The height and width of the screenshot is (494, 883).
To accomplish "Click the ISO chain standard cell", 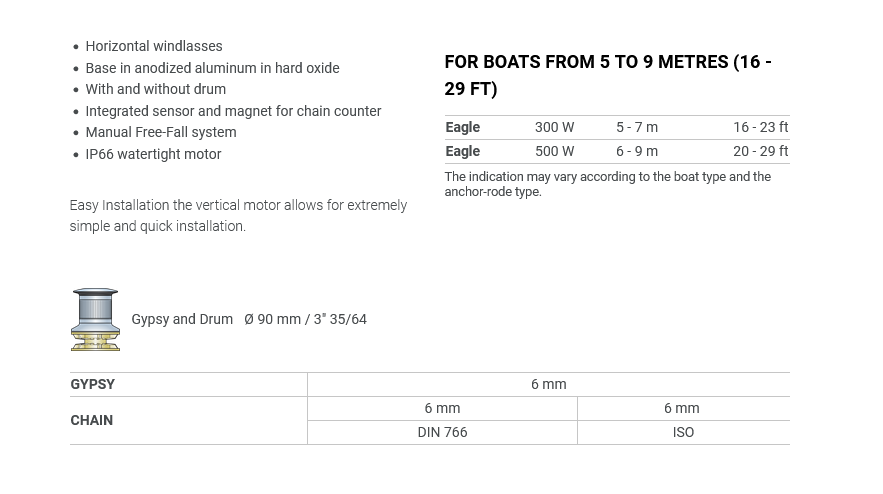I will (683, 432).
